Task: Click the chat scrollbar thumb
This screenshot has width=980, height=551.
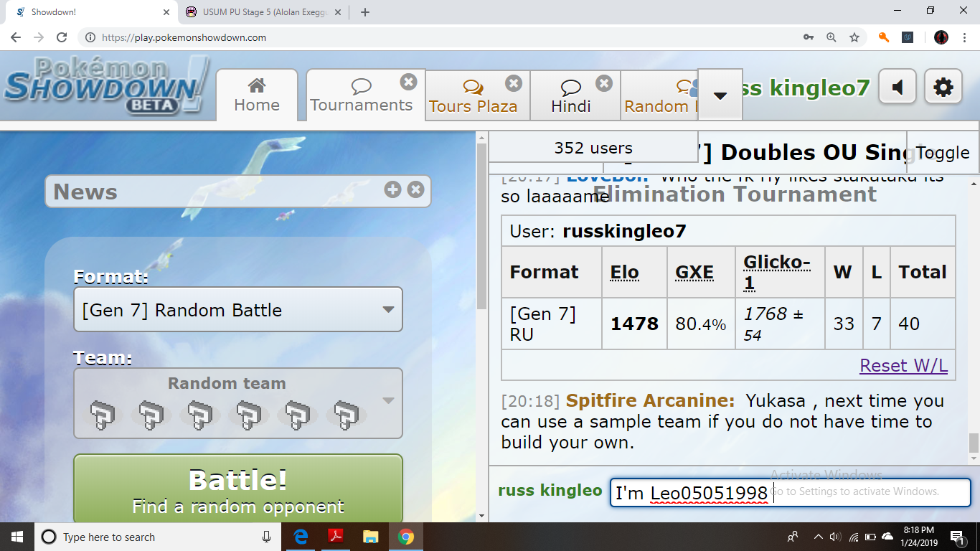Action: 974,443
